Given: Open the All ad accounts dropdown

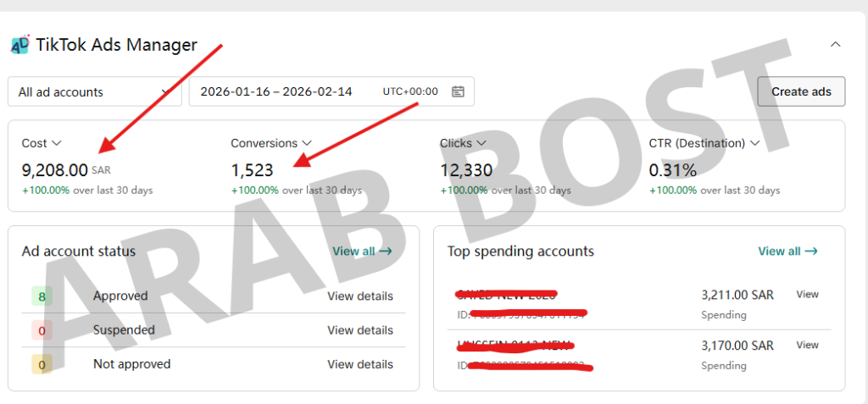Looking at the screenshot, I should [x=95, y=91].
